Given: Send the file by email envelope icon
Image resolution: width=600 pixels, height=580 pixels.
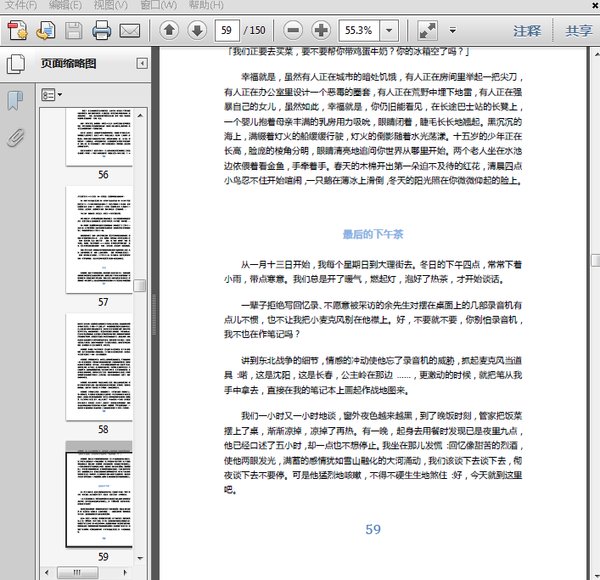Looking at the screenshot, I should click(130, 31).
